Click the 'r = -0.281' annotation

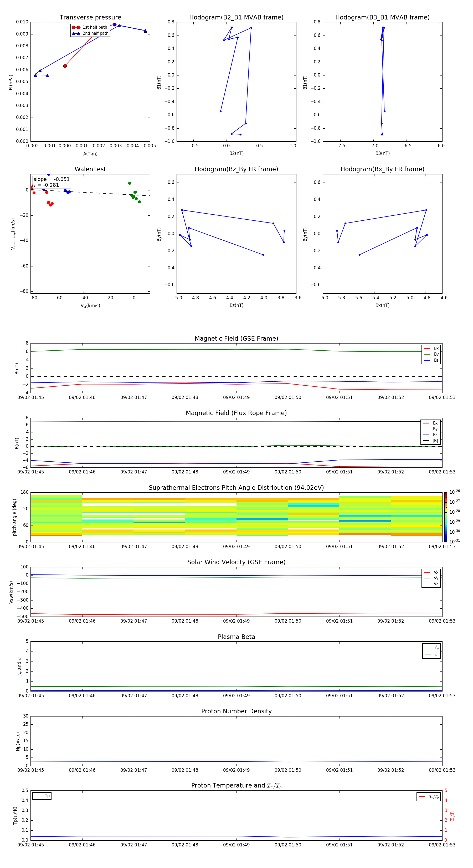(47, 185)
